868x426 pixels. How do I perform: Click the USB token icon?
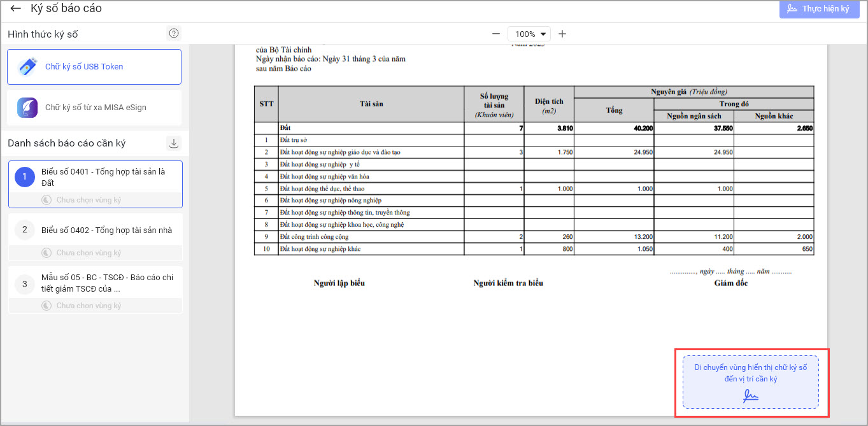(27, 66)
